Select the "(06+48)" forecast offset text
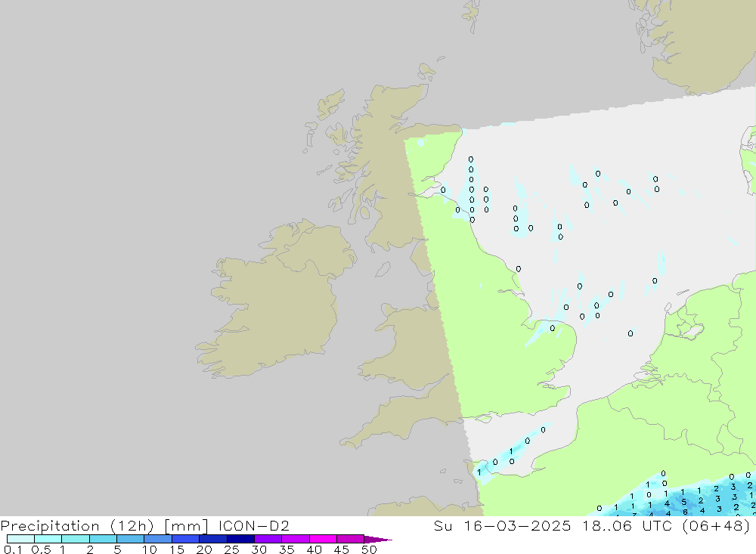This screenshot has width=756, height=554. 717,526
